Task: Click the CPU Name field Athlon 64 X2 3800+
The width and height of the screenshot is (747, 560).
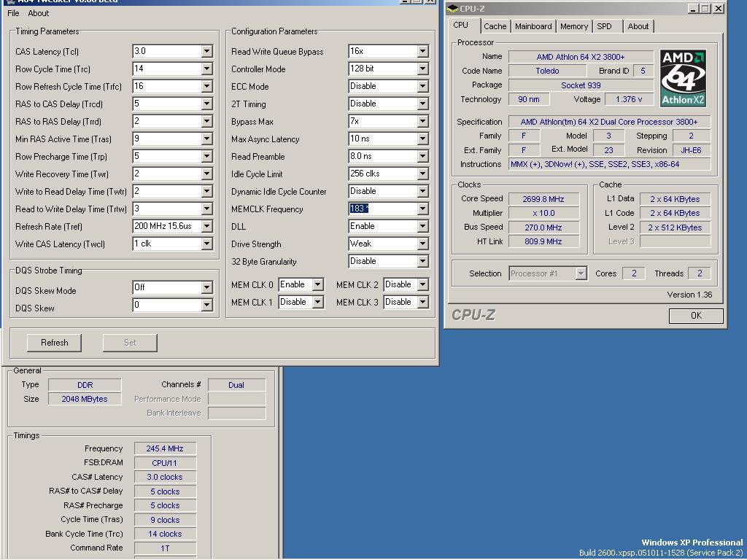Action: click(581, 57)
